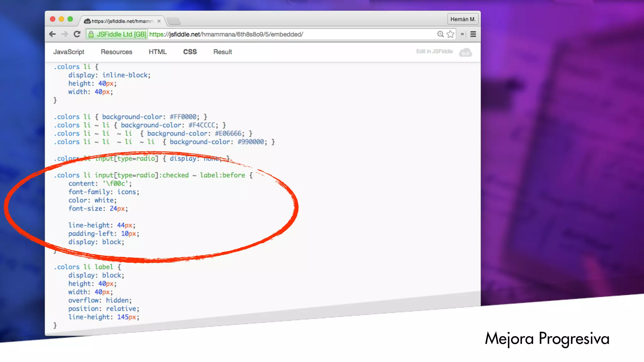Click the Edit in JSFiddle link
The height and width of the screenshot is (362, 644).
(x=434, y=52)
